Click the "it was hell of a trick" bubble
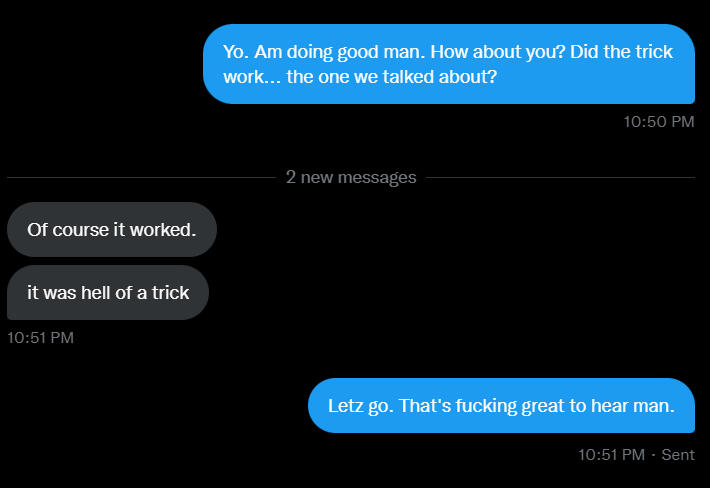The width and height of the screenshot is (710, 488). point(107,293)
